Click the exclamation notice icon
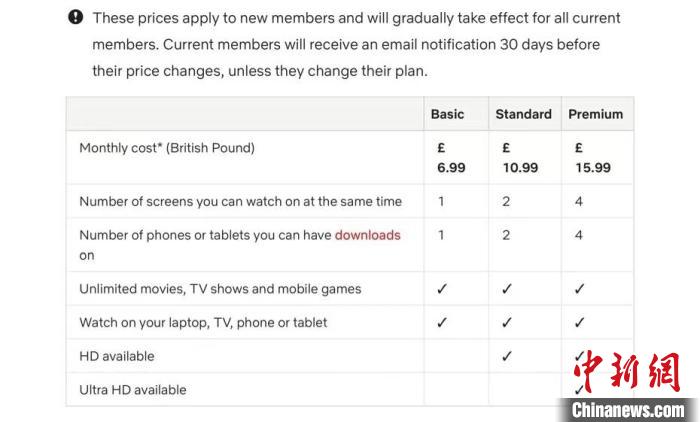The width and height of the screenshot is (700, 422). click(76, 18)
